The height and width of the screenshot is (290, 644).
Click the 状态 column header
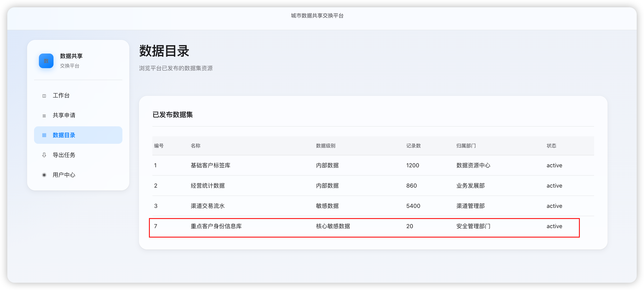[551, 146]
